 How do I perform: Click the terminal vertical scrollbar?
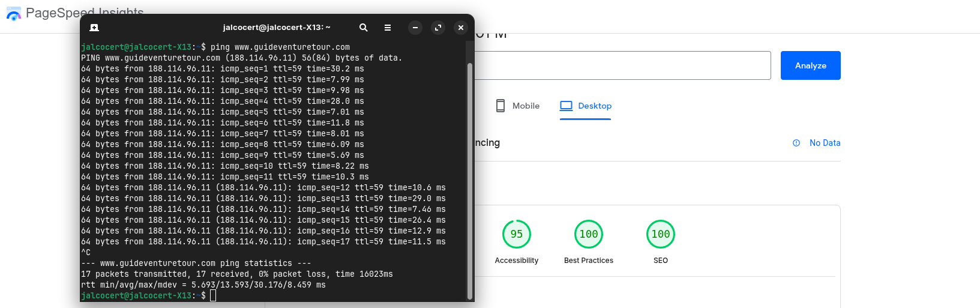click(470, 180)
